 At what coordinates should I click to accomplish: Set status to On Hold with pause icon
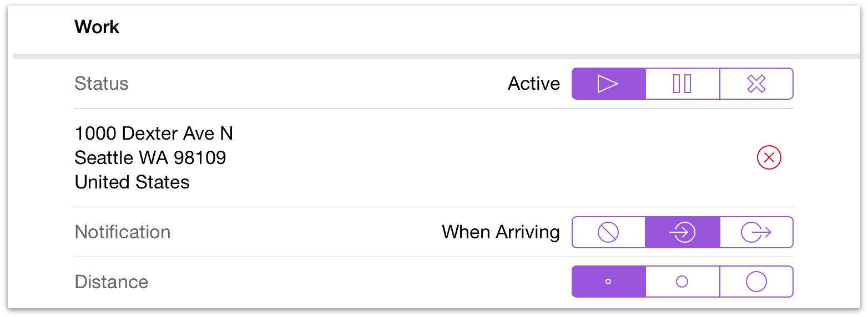tap(682, 84)
